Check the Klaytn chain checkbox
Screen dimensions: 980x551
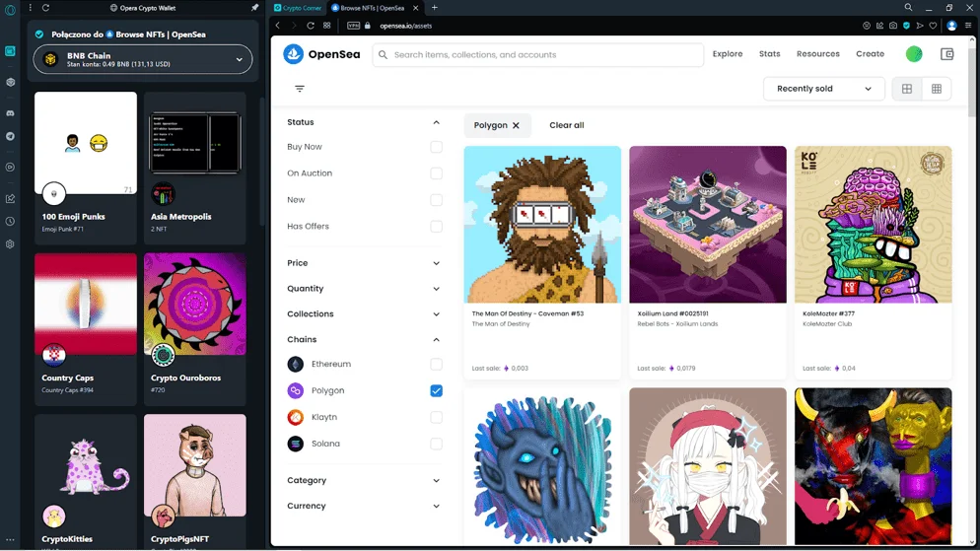coord(436,417)
